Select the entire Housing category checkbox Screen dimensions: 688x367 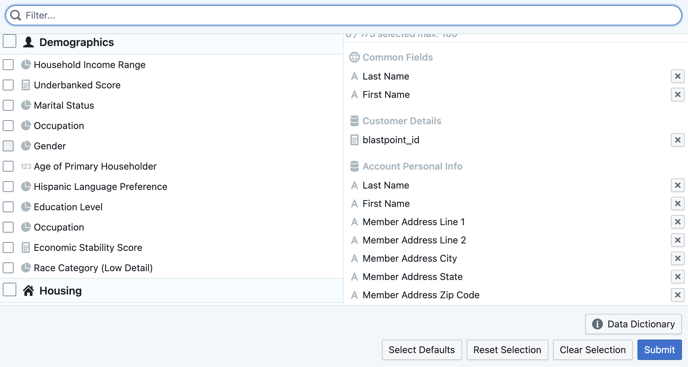point(10,290)
